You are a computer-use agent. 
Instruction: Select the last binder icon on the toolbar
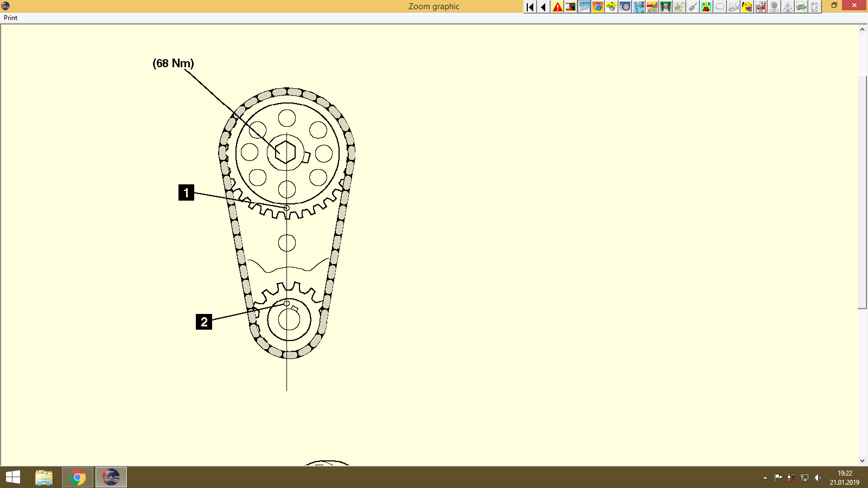(815, 7)
